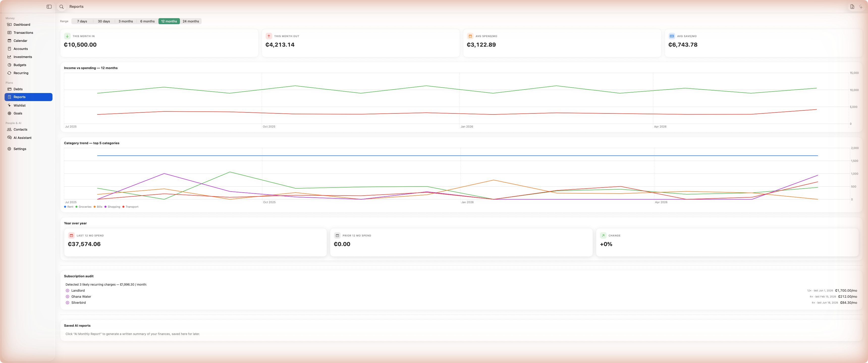Select the active 12 months range
868x363 pixels.
point(169,21)
